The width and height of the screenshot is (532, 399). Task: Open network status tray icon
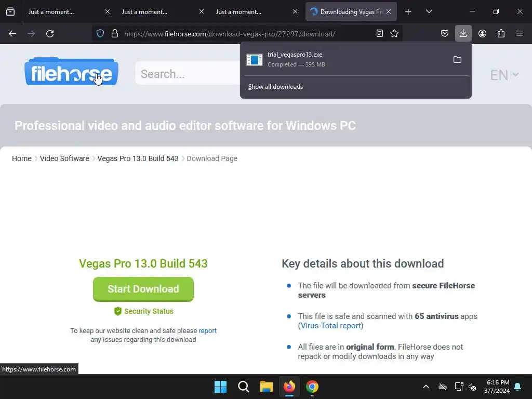[459, 387]
